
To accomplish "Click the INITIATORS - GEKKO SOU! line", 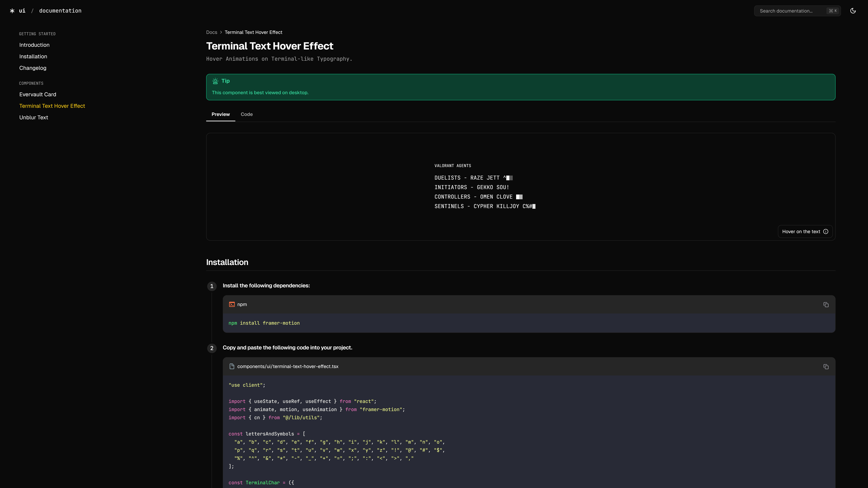I will tap(472, 187).
